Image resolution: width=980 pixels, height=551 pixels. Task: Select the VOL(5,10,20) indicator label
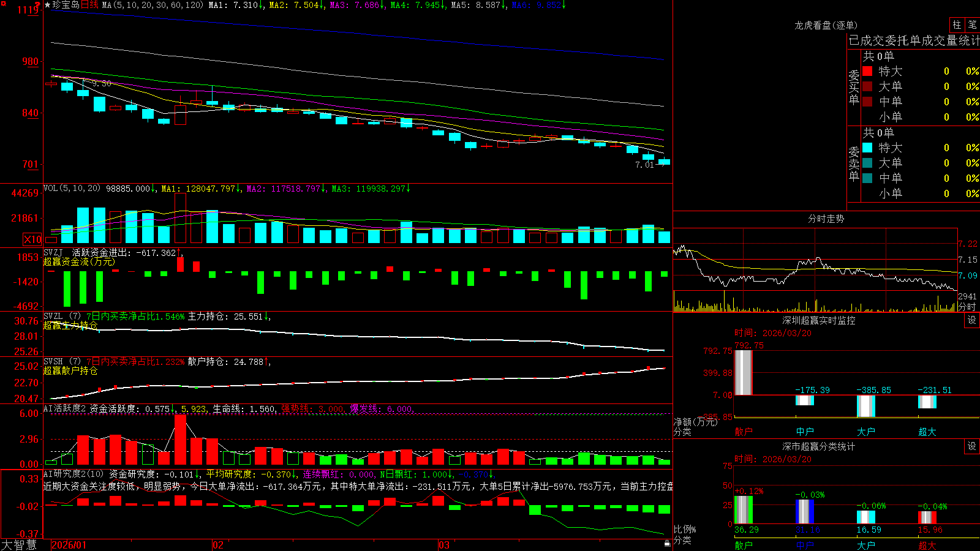pyautogui.click(x=72, y=189)
